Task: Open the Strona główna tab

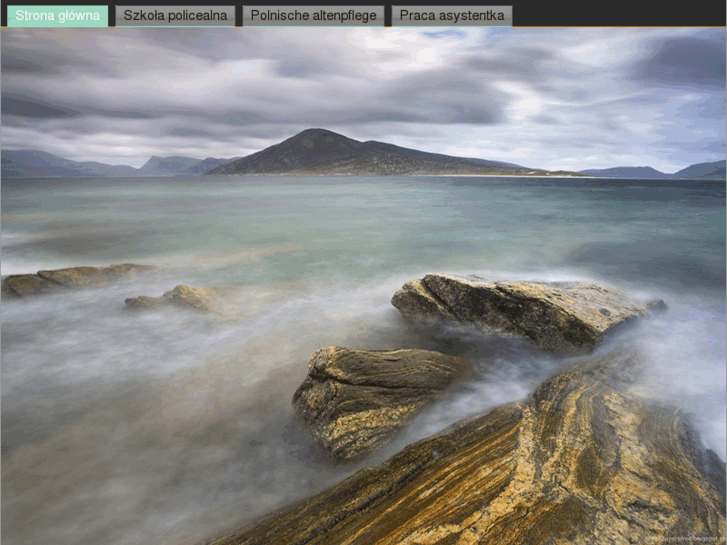Action: (57, 16)
